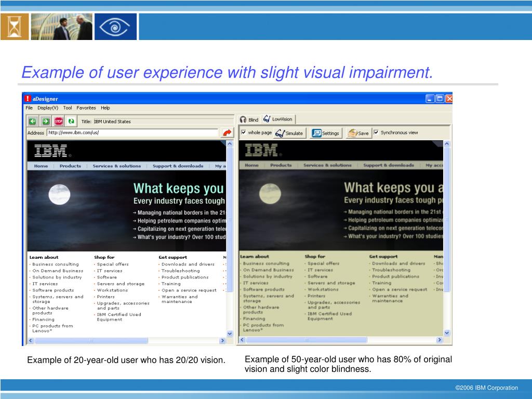Click the red Go arrow beside Address
The image size is (532, 399).
click(227, 132)
